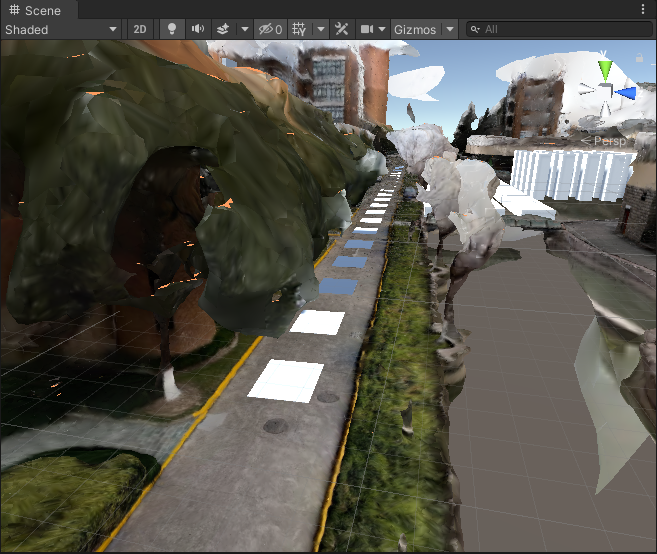Click the blue Z axis gizmo cone

[626, 93]
